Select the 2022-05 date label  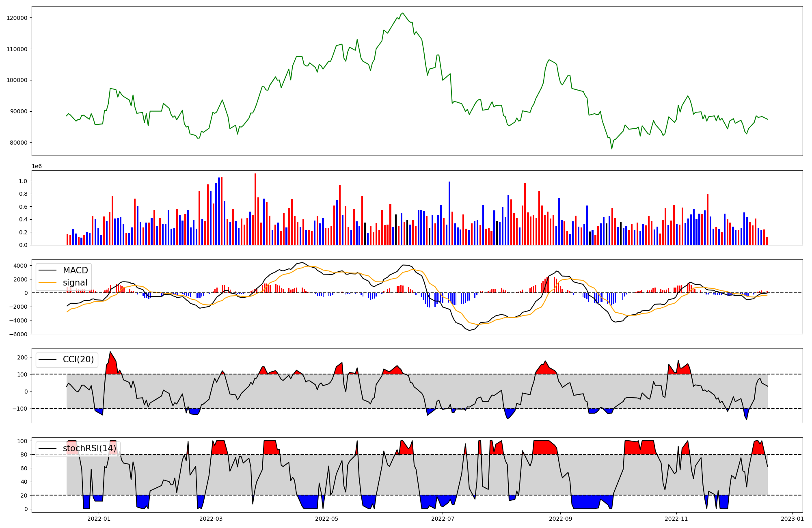coord(327,519)
